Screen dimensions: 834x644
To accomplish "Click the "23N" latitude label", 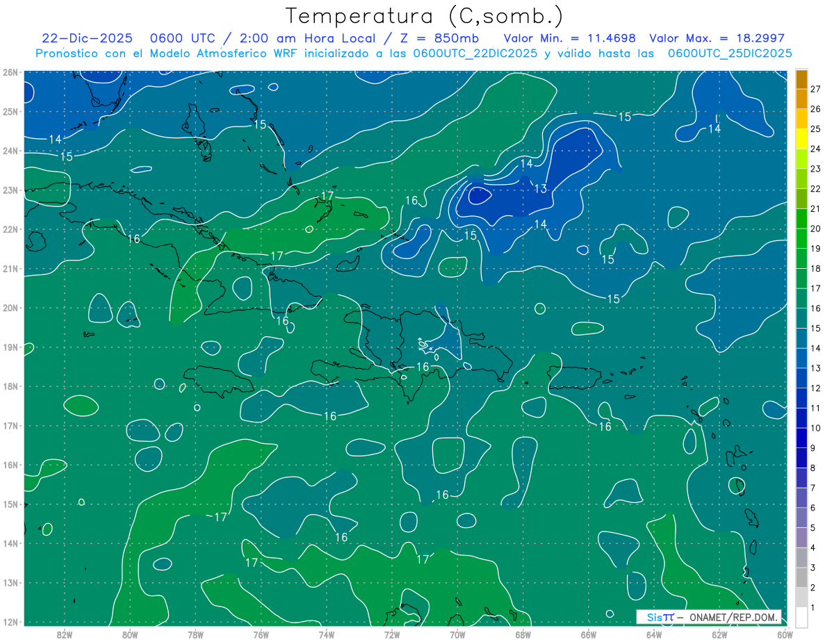I will 10,190.
